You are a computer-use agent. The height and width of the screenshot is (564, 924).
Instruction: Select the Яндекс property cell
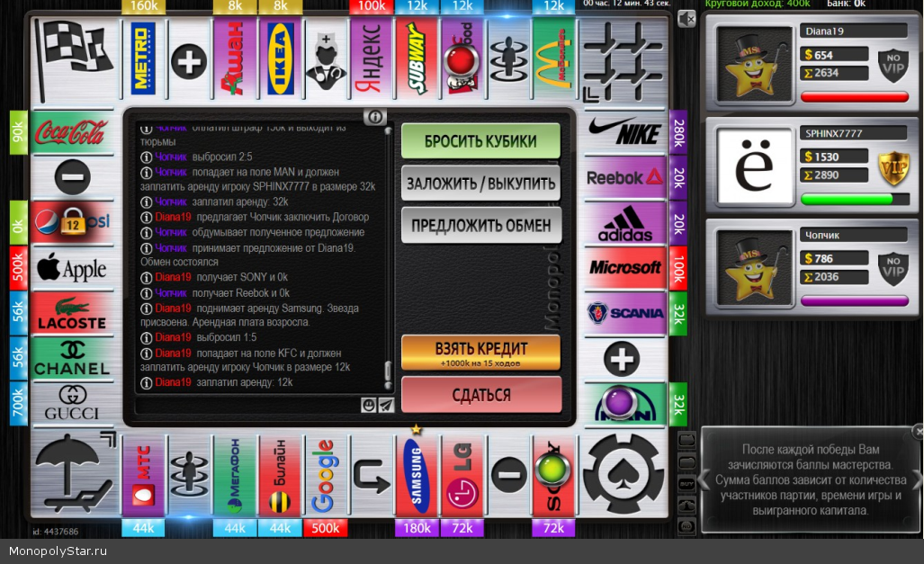(x=372, y=58)
